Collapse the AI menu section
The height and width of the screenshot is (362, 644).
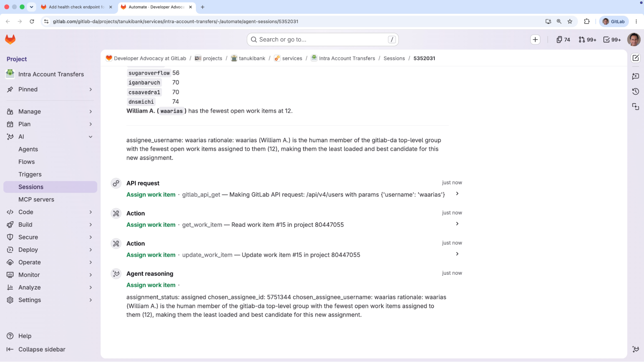pyautogui.click(x=50, y=137)
